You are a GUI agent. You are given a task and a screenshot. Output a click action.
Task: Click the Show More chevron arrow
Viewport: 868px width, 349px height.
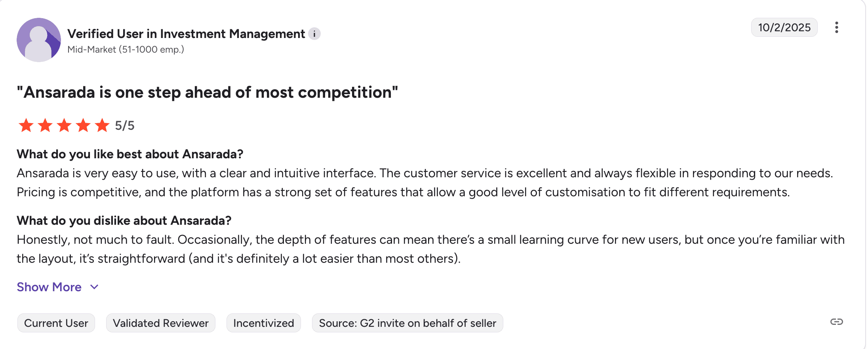[94, 287]
